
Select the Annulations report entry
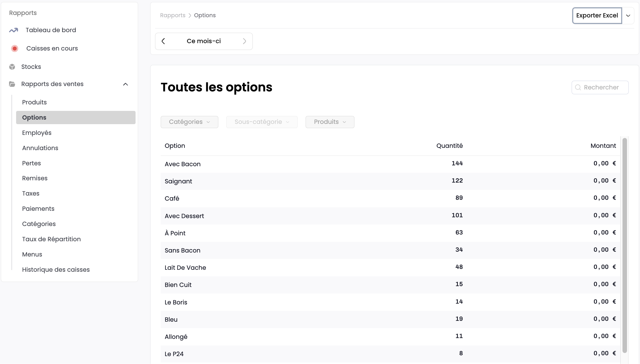[40, 148]
